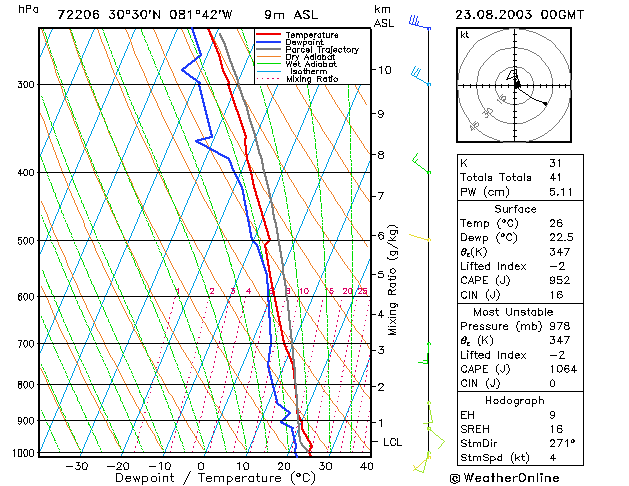This screenshot has width=629, height=486.
Task: Click the 'Surface' section header
Action: tap(515, 209)
